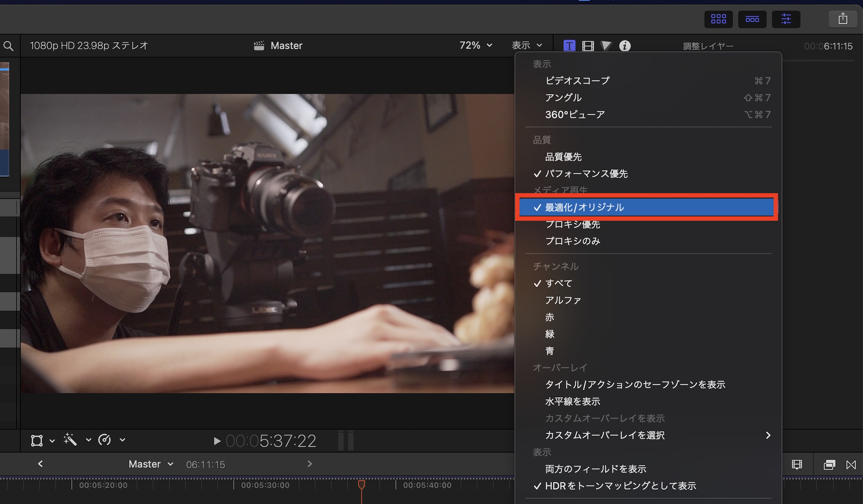
Task: Select すべて channel option
Action: pos(558,283)
